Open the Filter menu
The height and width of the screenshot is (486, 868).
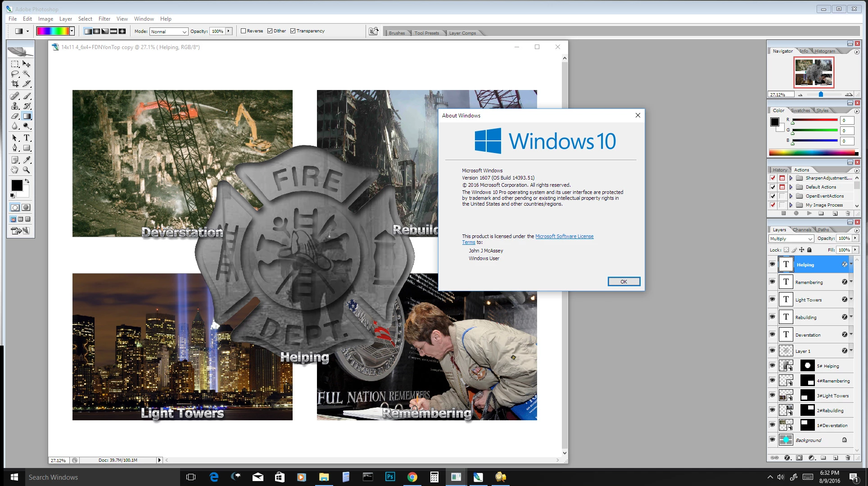pos(104,19)
